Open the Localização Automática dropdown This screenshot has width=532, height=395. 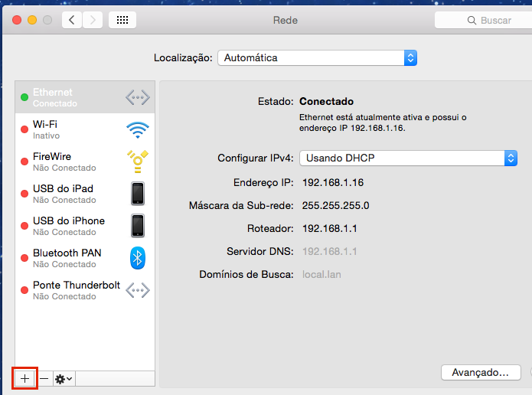[317, 57]
